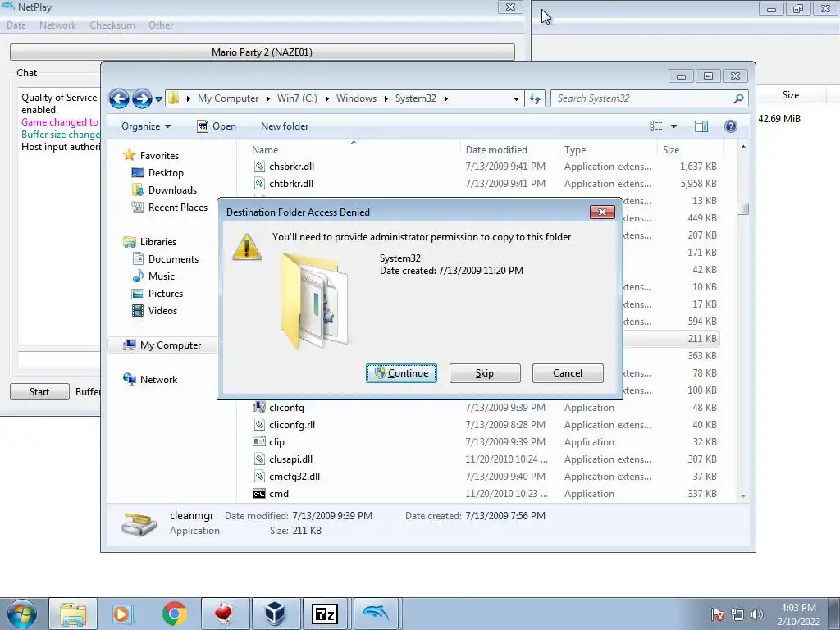The width and height of the screenshot is (840, 630).
Task: Open the address bar history dropdown
Action: pyautogui.click(x=516, y=98)
